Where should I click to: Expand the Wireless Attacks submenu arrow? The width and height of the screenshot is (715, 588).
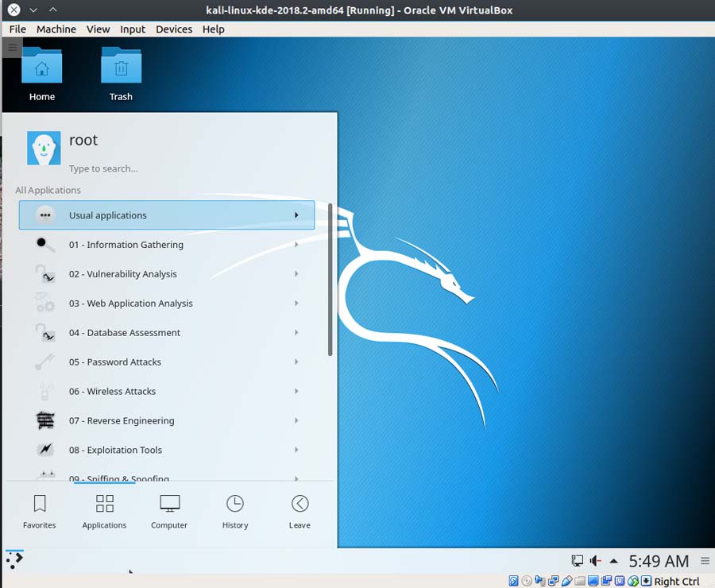[296, 392]
